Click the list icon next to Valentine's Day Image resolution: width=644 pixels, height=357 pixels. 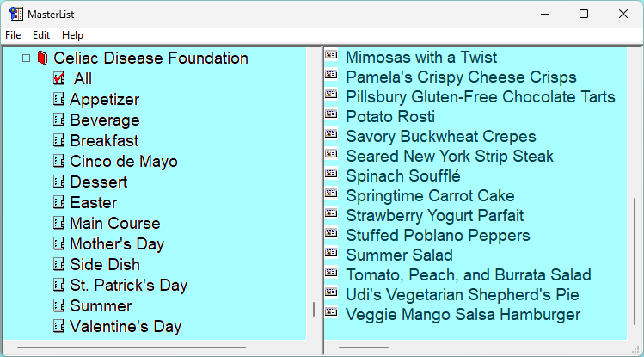tap(58, 326)
